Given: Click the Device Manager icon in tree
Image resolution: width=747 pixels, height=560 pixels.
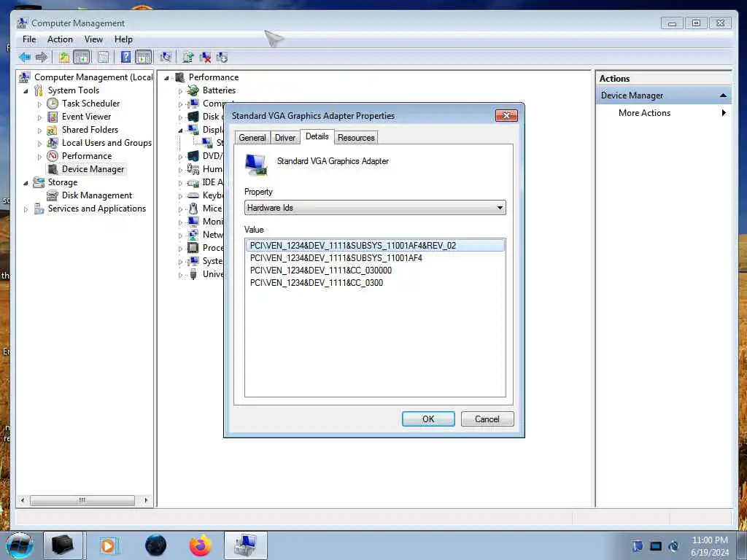Looking at the screenshot, I should pyautogui.click(x=53, y=169).
